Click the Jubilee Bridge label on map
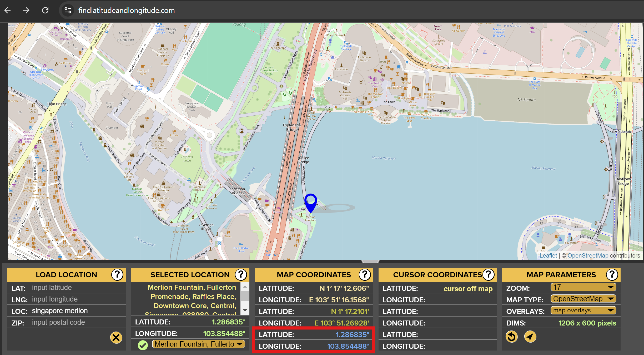The width and height of the screenshot is (644, 355). [x=304, y=160]
